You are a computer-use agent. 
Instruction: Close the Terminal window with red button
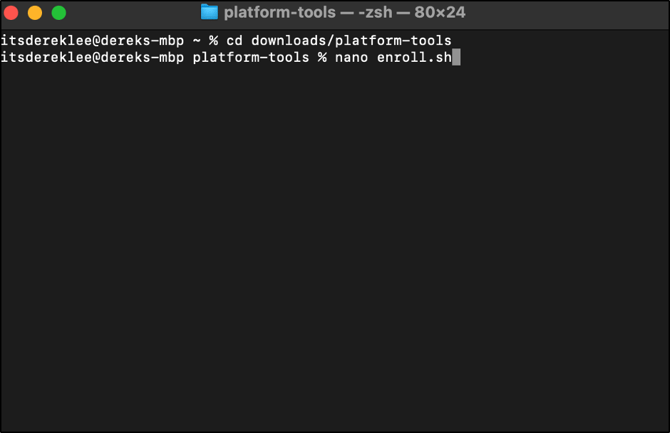tap(11, 13)
